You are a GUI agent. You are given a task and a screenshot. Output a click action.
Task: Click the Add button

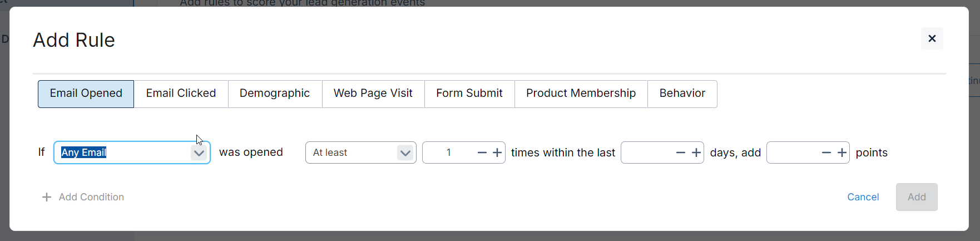click(x=917, y=197)
